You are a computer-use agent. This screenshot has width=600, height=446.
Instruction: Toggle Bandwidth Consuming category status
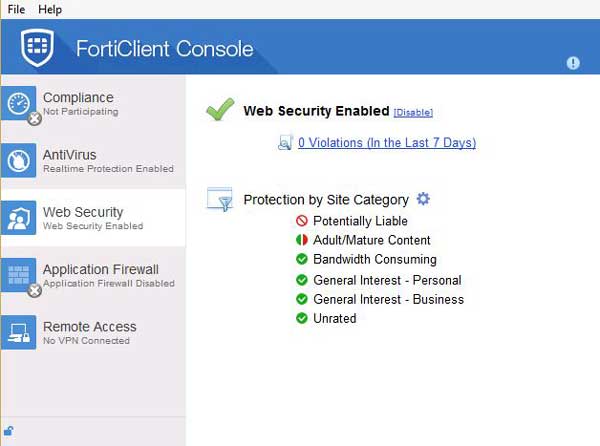301,260
